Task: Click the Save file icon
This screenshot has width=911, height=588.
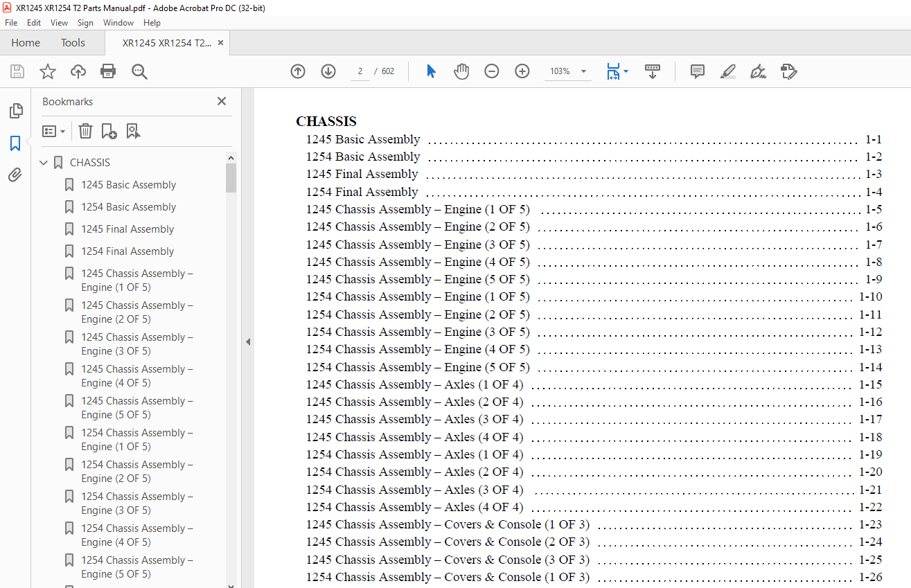Action: (17, 71)
